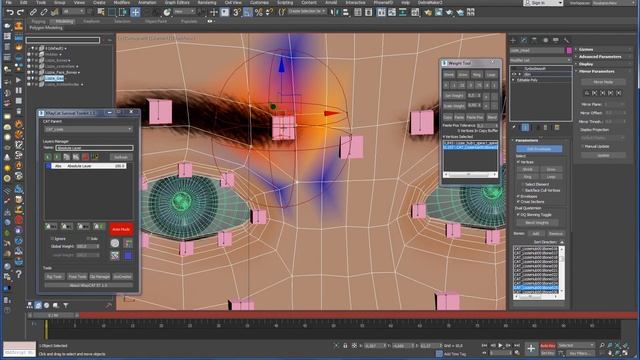Click the blue square icon in CAT toolkit
The height and width of the screenshot is (360, 640).
(128, 256)
